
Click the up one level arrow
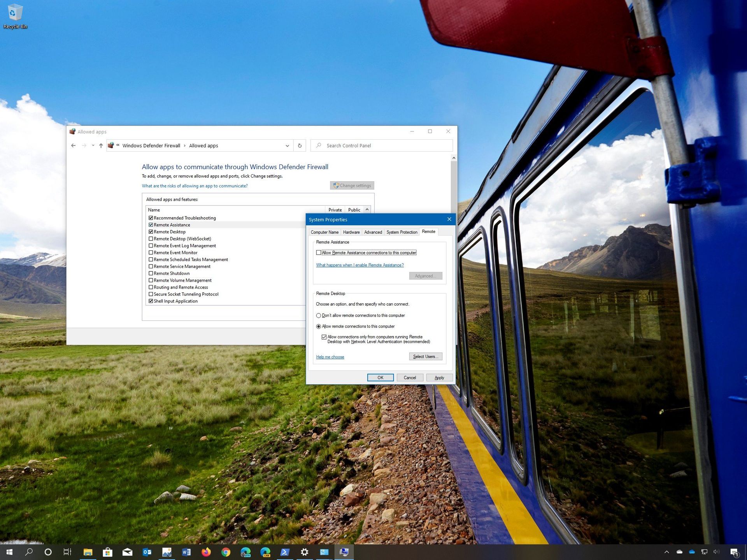[x=101, y=145]
